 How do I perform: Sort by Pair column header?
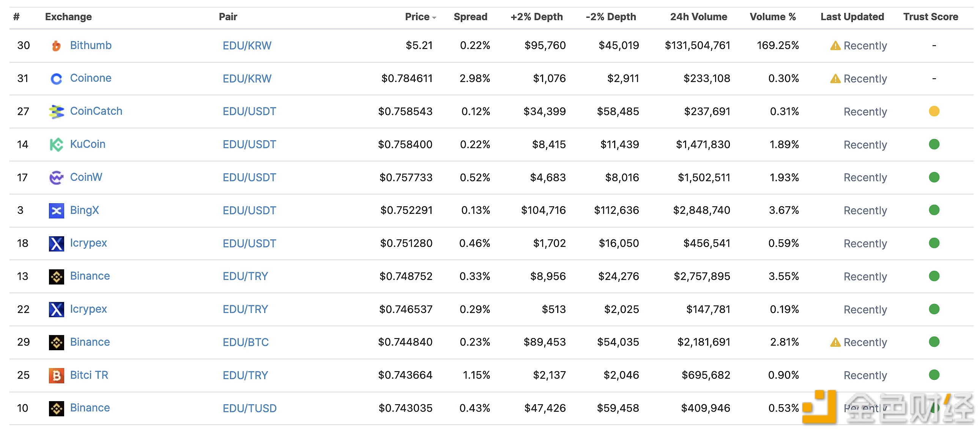[228, 17]
